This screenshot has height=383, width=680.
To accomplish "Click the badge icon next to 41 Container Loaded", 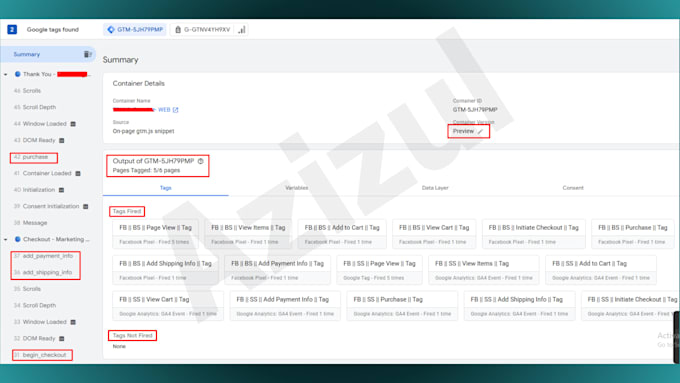I will [x=78, y=173].
